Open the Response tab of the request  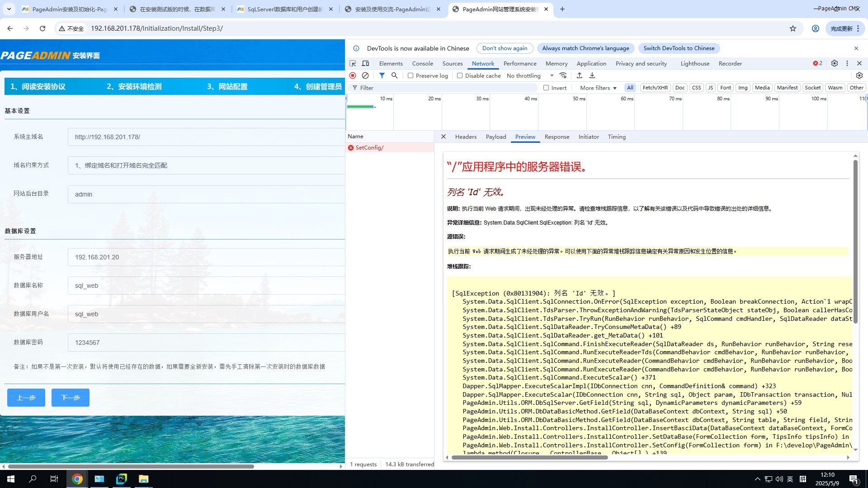[x=557, y=136]
